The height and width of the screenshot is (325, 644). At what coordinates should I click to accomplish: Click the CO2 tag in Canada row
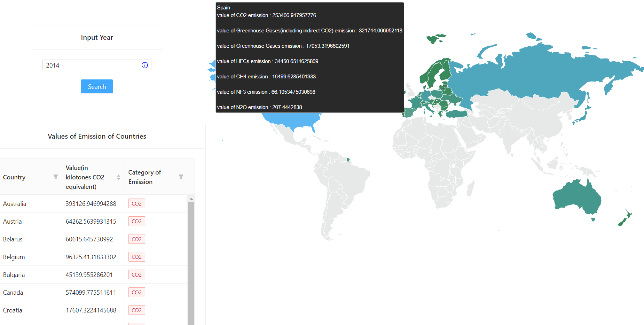pos(137,292)
